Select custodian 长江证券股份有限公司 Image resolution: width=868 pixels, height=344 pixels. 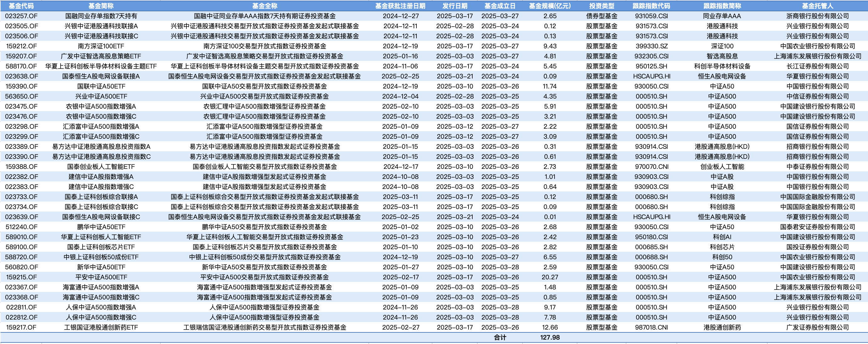click(x=817, y=66)
